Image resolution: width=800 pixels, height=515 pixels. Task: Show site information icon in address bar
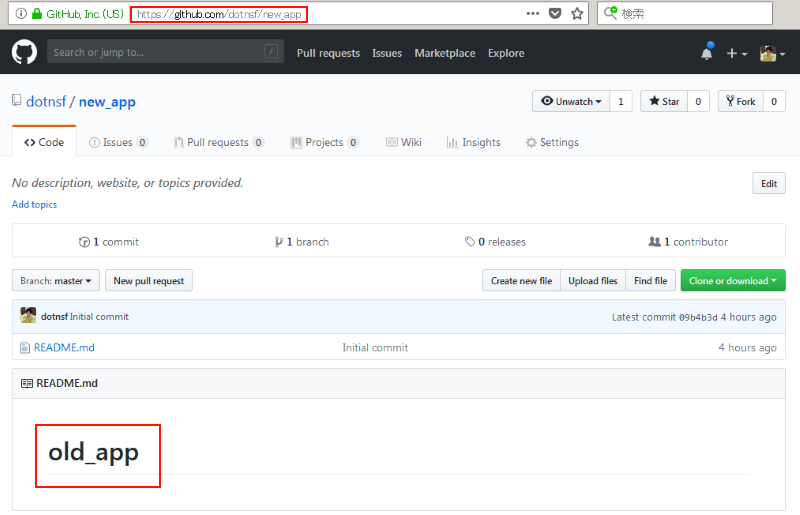click(21, 14)
